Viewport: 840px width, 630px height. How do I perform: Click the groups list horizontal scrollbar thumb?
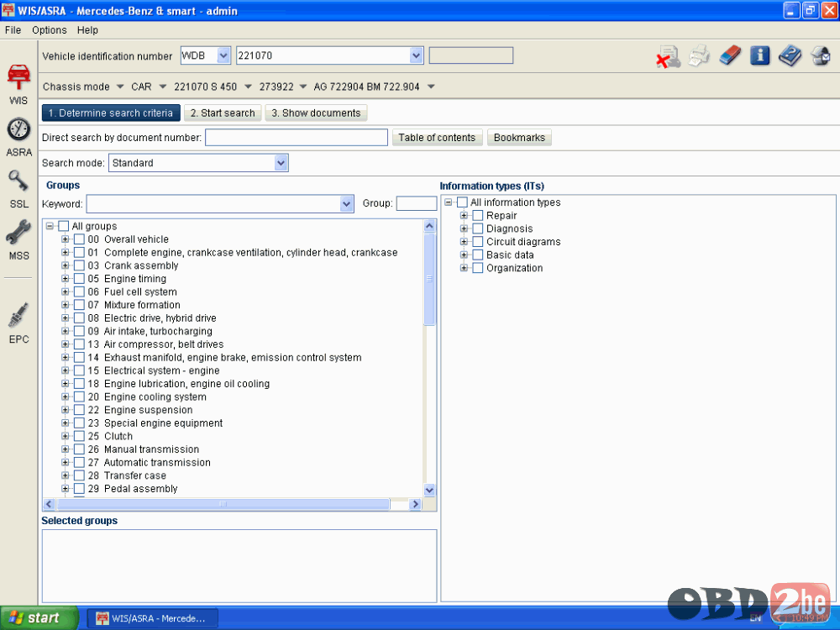pyautogui.click(x=223, y=504)
